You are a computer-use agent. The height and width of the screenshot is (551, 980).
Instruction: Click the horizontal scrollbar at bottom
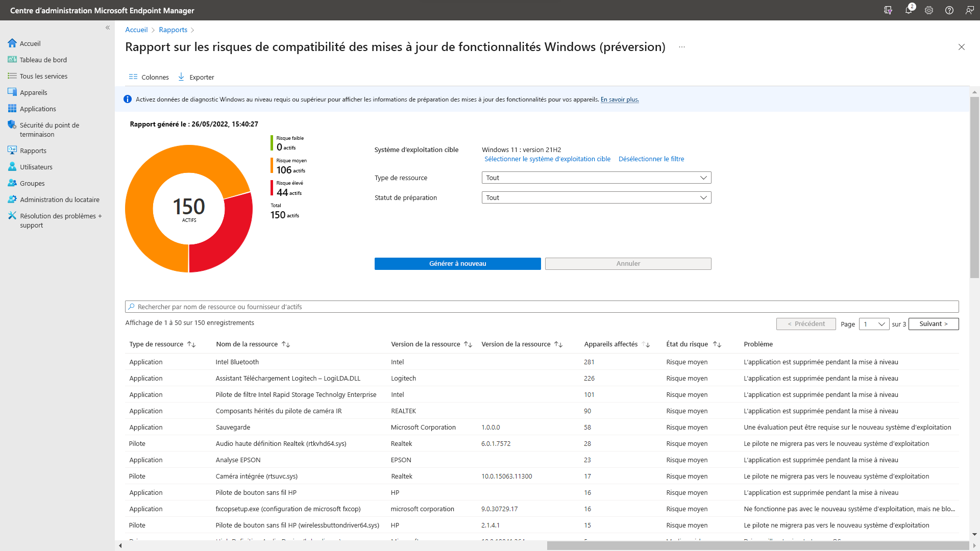757,545
